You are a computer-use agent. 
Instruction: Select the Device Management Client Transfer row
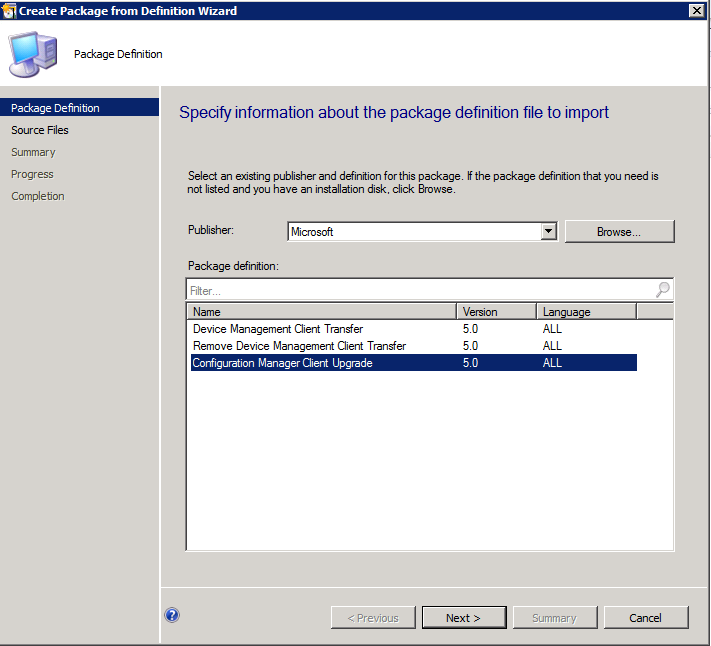[x=414, y=329]
